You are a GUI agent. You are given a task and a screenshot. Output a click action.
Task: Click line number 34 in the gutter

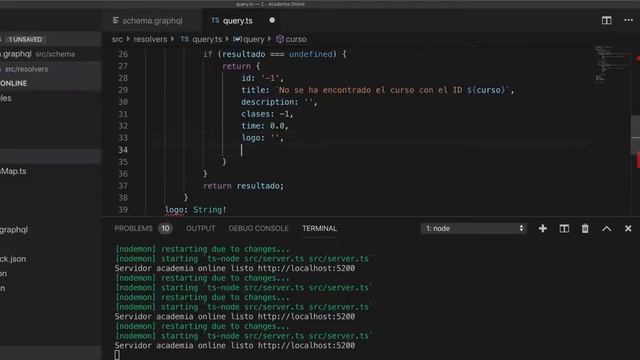click(123, 150)
